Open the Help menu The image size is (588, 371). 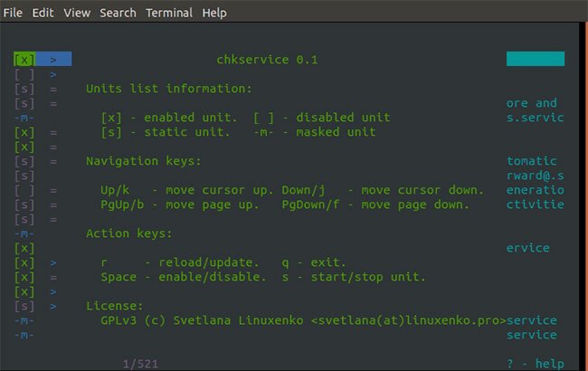point(214,13)
